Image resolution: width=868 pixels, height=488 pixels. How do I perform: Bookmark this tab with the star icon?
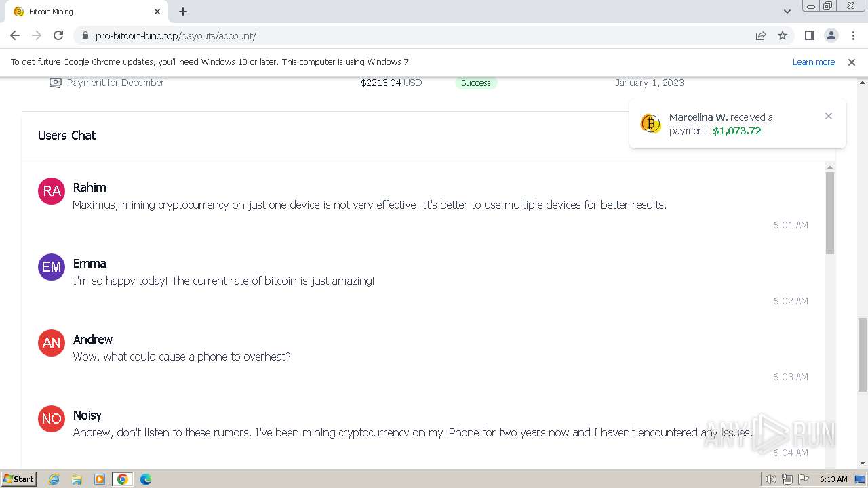coord(783,35)
